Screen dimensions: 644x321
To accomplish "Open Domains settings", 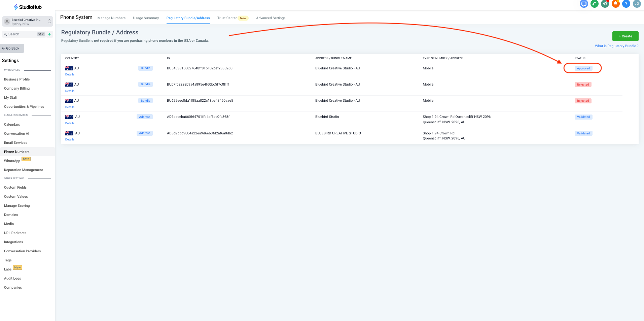I will tap(11, 215).
